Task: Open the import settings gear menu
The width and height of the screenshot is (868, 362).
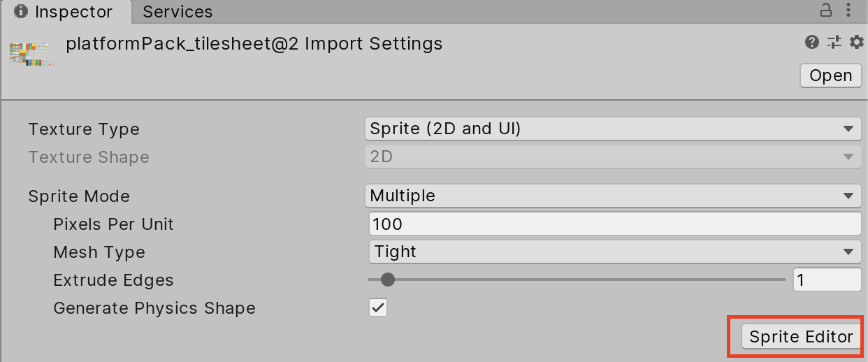Action: click(x=856, y=43)
